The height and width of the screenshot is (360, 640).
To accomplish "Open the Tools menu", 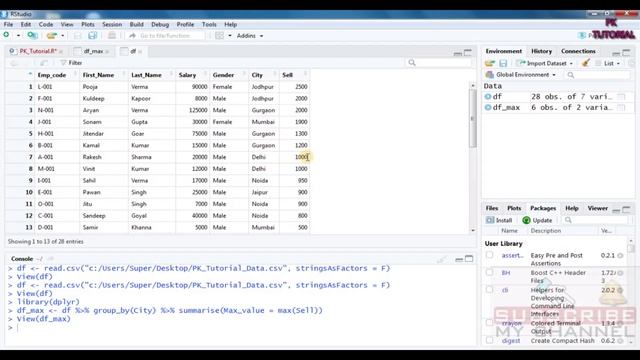I will 209,24.
